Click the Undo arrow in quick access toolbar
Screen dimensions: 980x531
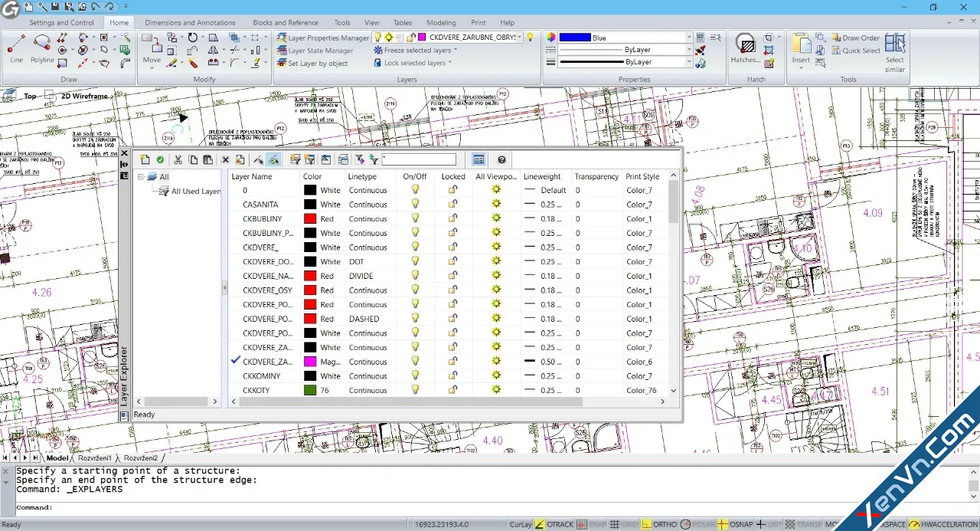pyautogui.click(x=96, y=7)
